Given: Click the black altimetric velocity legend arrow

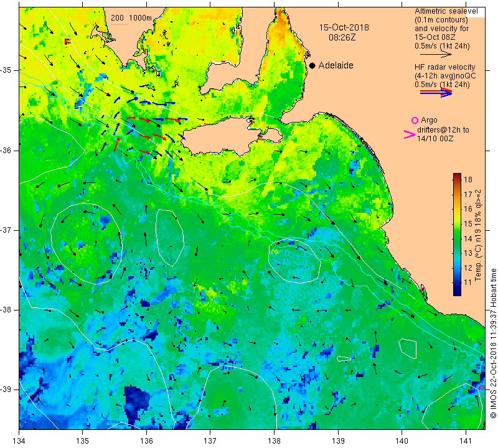Looking at the screenshot, I should [436, 55].
